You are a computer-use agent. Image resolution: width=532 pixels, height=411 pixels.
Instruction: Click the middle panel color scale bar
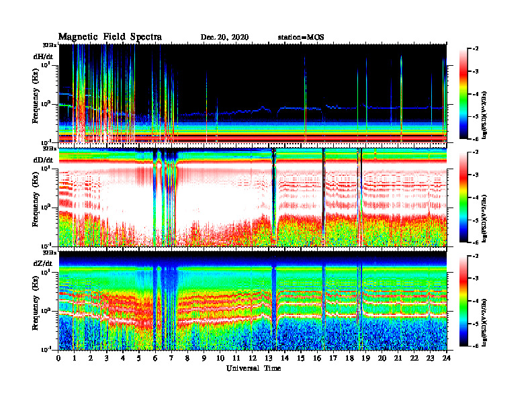[463, 197]
